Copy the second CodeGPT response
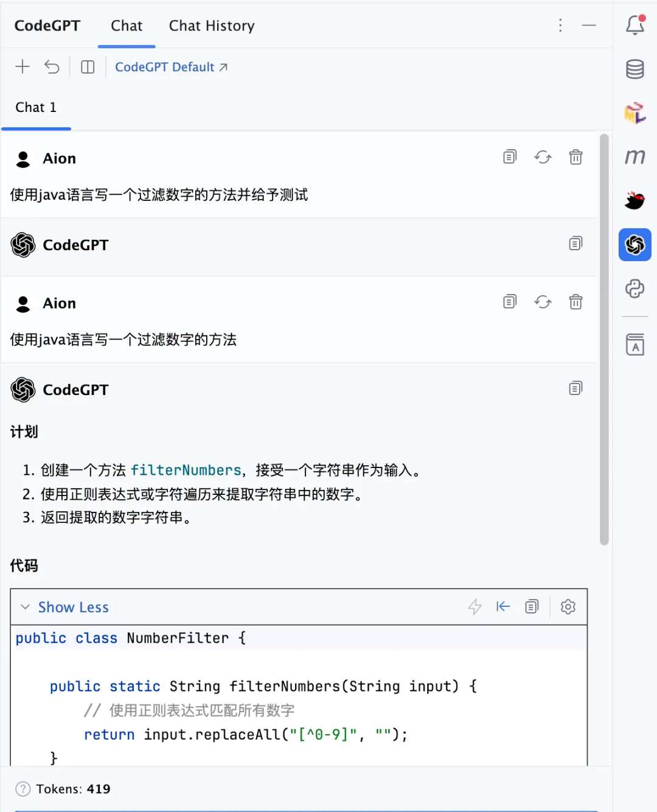The image size is (657, 812). pos(575,388)
